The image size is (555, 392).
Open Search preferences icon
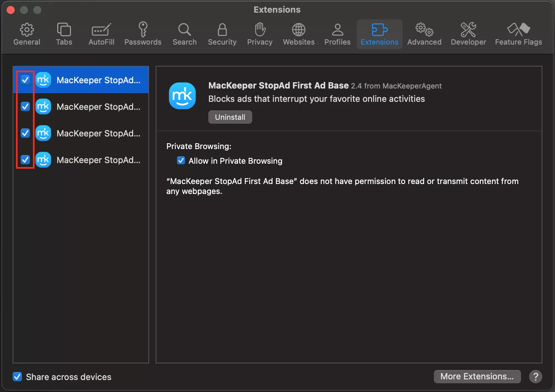pyautogui.click(x=184, y=34)
